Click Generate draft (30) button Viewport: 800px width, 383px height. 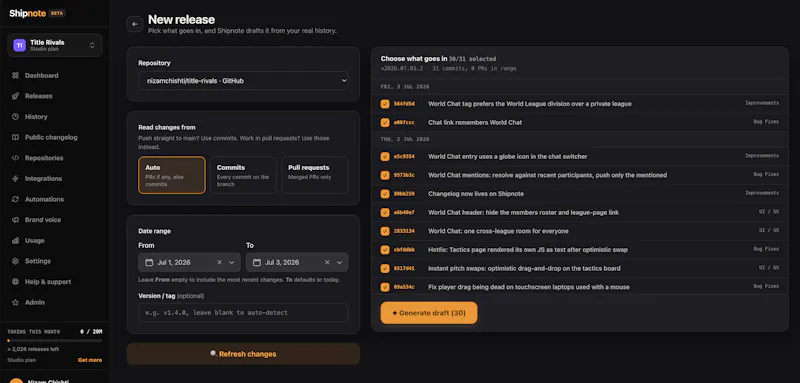click(429, 313)
